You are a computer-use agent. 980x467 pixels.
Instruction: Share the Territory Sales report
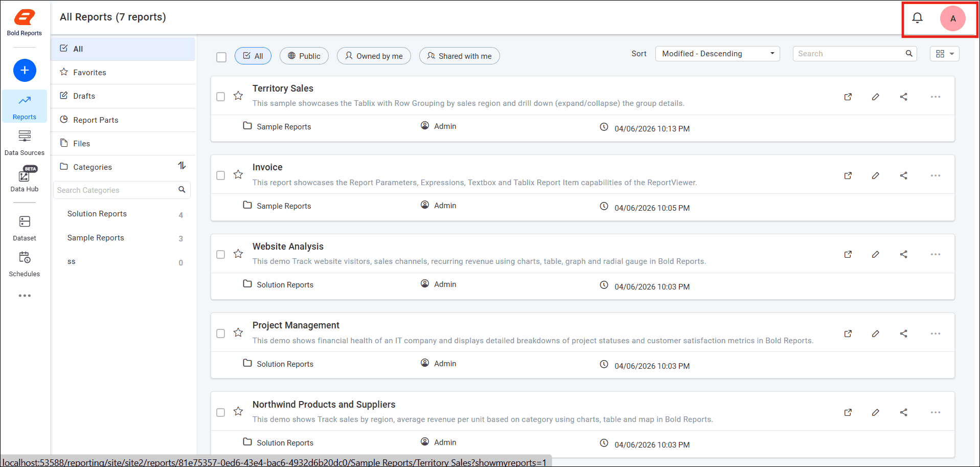pyautogui.click(x=903, y=97)
